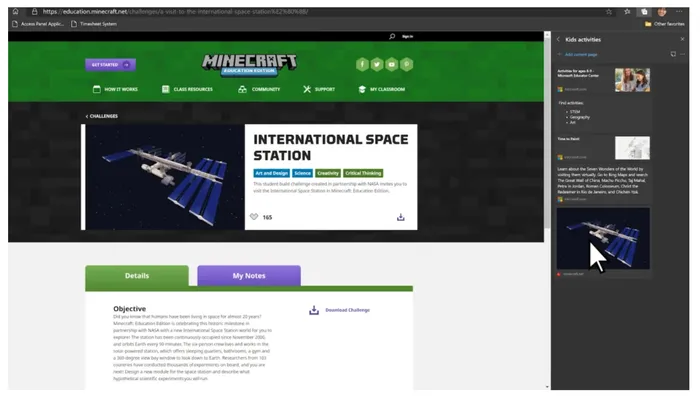Toggle the Collections toolbar icon
Image resolution: width=700 pixels, height=405 pixels.
coord(644,12)
